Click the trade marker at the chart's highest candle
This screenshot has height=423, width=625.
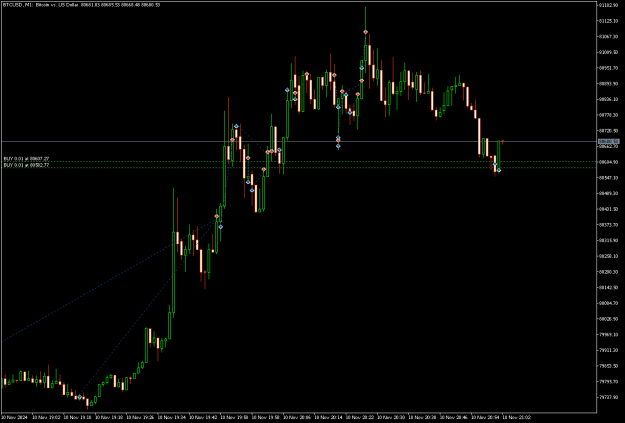[x=366, y=32]
